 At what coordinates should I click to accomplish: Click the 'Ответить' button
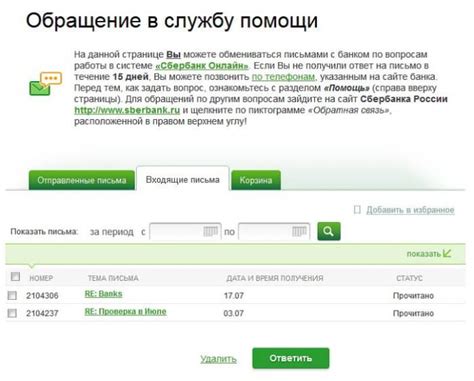tap(291, 358)
